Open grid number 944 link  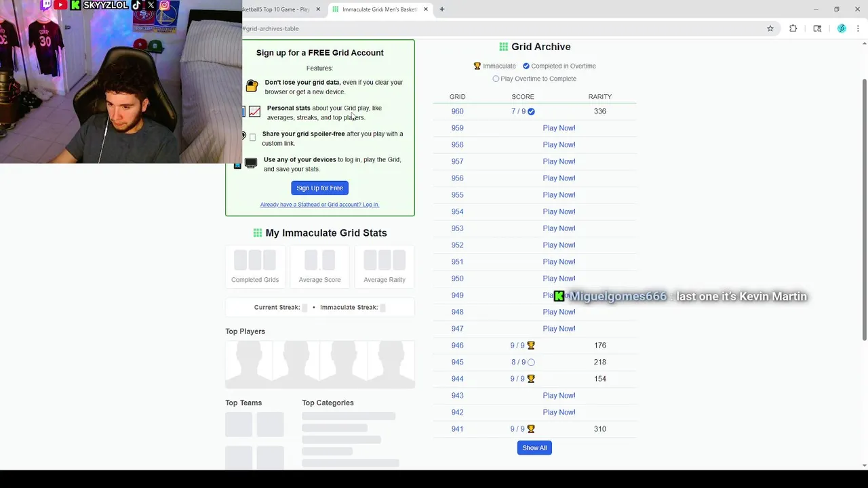point(457,379)
